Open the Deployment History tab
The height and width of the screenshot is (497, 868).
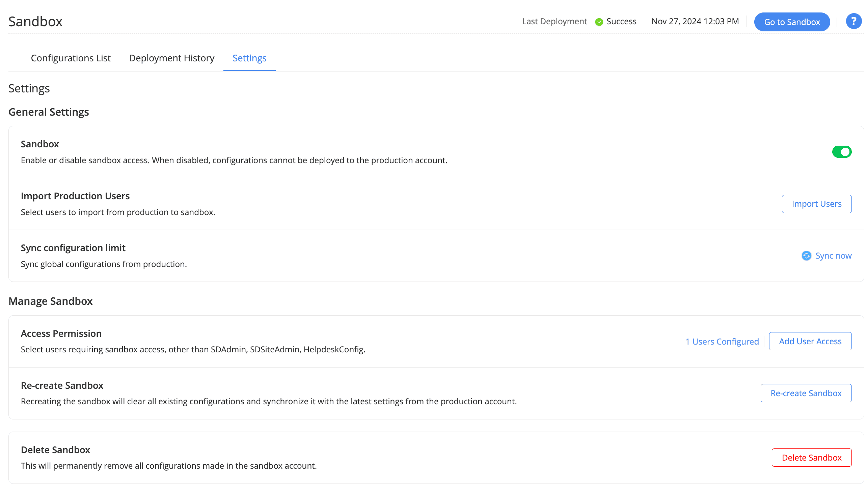(171, 58)
